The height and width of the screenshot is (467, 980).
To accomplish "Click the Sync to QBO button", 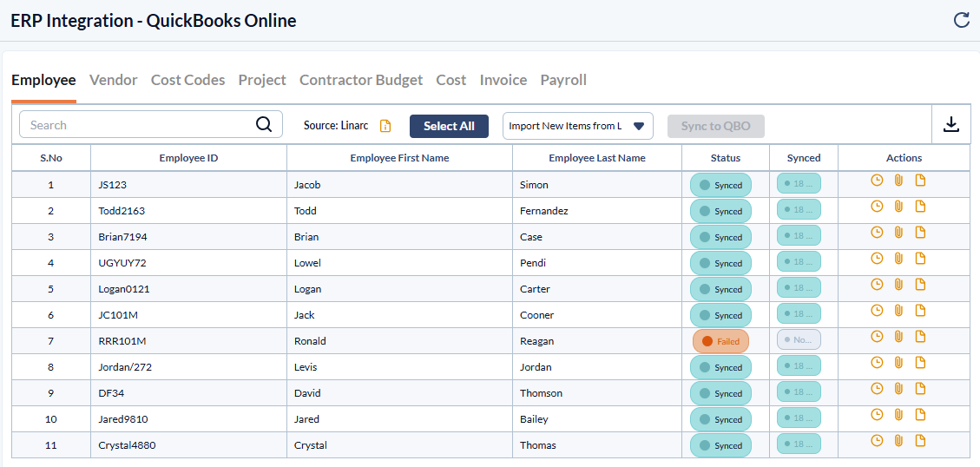I will click(x=715, y=126).
